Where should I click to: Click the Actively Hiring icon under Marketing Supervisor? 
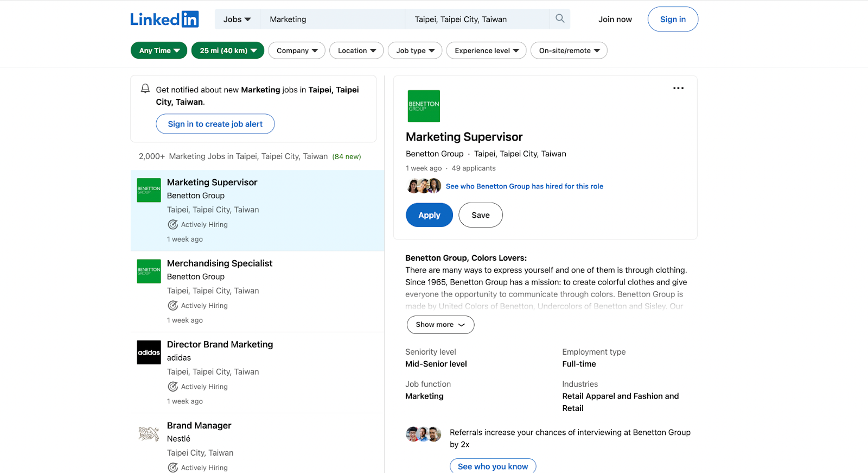(173, 224)
